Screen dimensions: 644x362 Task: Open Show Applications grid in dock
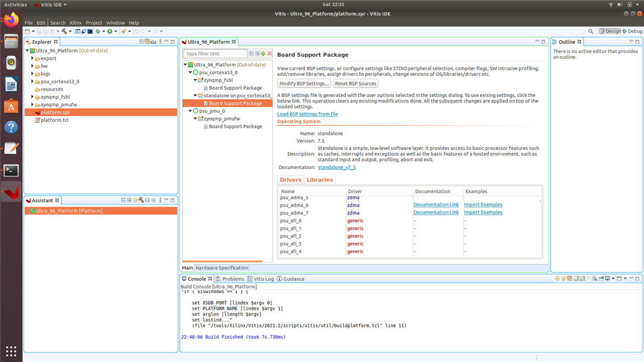(x=11, y=350)
